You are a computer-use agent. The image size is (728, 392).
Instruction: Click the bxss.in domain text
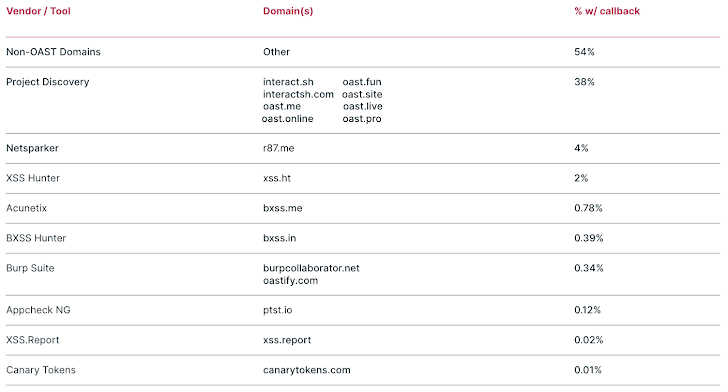(x=279, y=238)
